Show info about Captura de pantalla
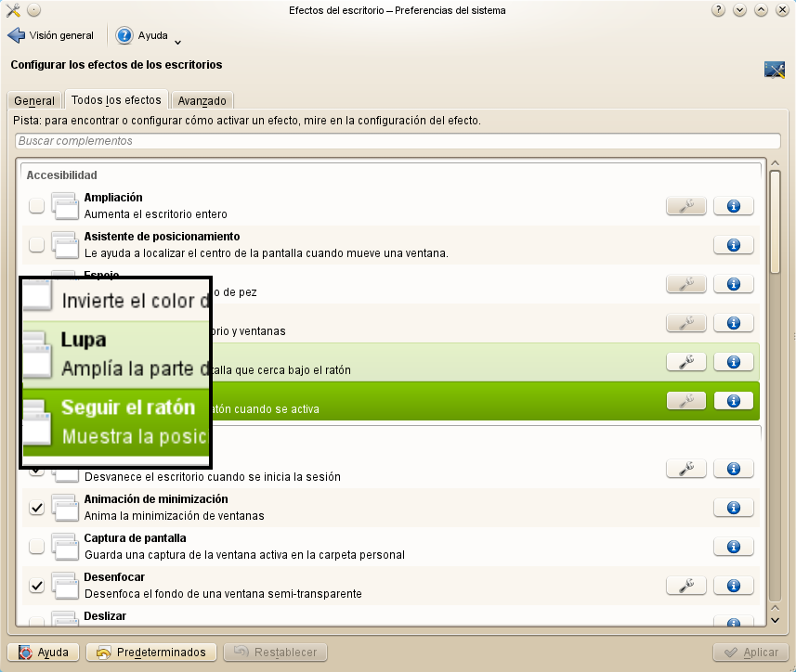This screenshot has height=672, width=796. (733, 547)
